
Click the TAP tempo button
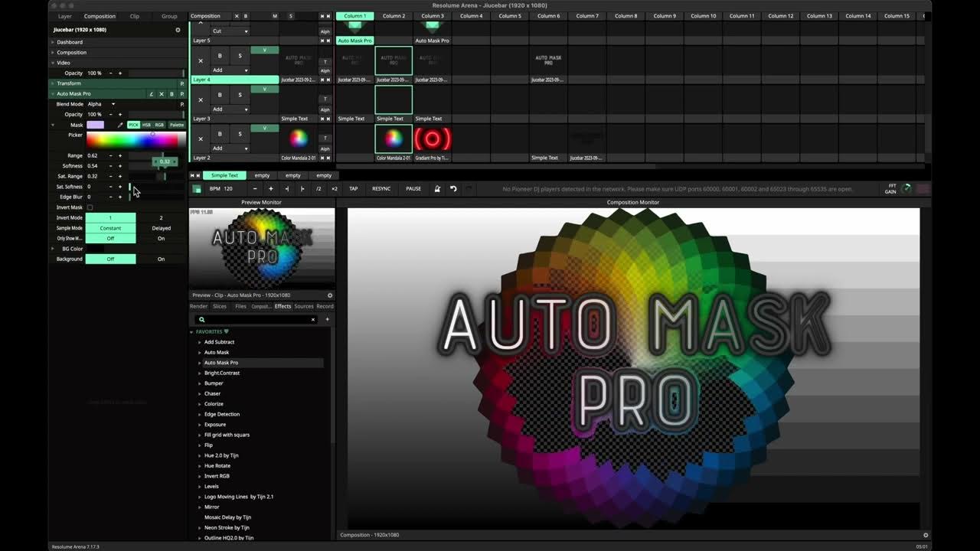pyautogui.click(x=353, y=188)
